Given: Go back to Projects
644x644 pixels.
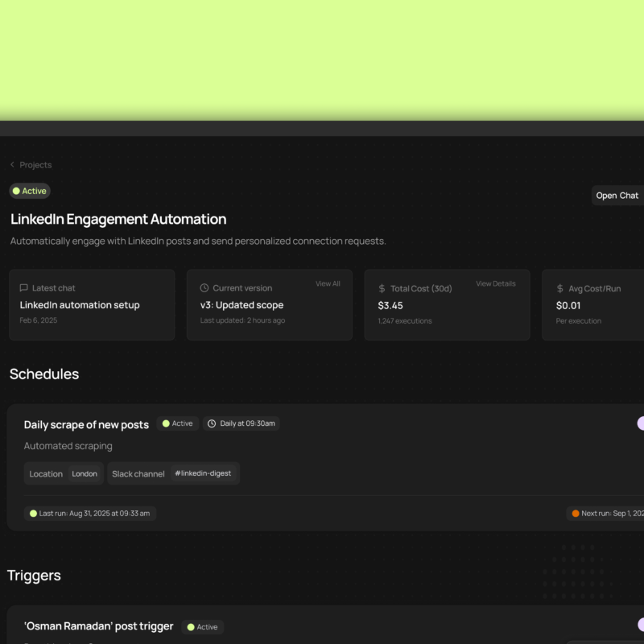Looking at the screenshot, I should tap(35, 165).
